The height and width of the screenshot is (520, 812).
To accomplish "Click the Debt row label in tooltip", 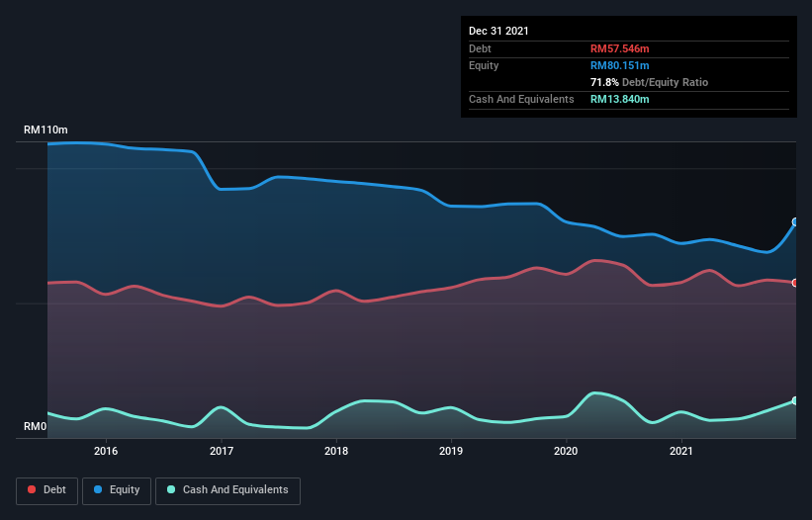I will pos(480,48).
